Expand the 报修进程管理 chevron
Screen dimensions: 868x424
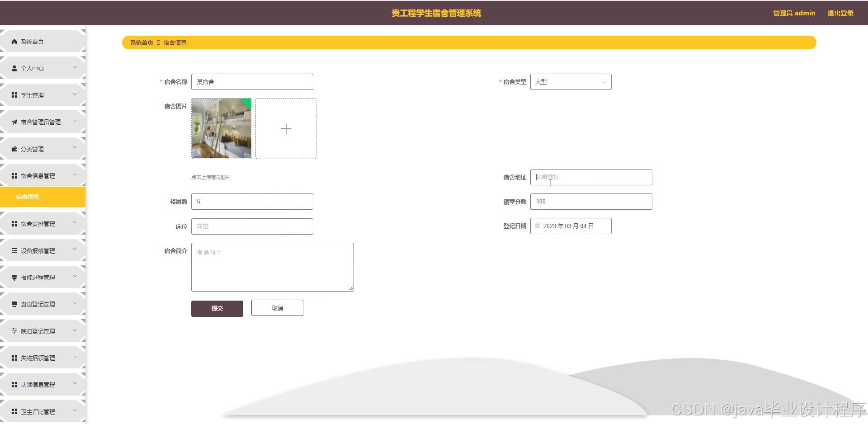click(75, 277)
